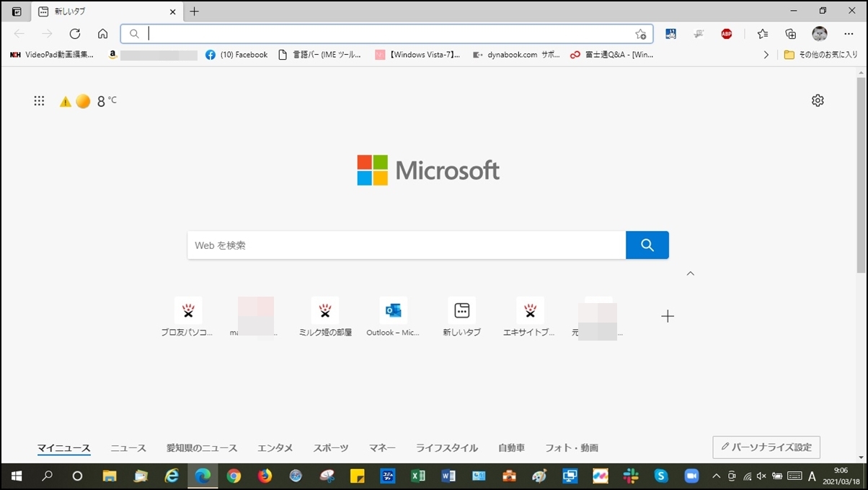Open プロ友パソコ... quick link tile
This screenshot has width=868, height=490.
point(187,318)
